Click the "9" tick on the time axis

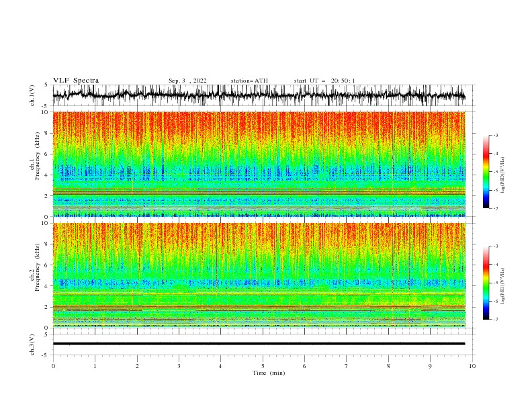click(x=430, y=366)
